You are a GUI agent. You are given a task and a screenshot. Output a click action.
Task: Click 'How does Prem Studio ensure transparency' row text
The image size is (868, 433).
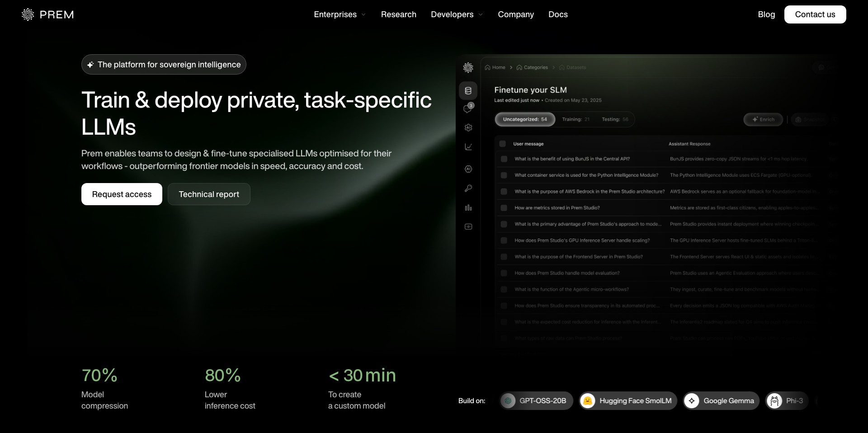[x=587, y=306]
